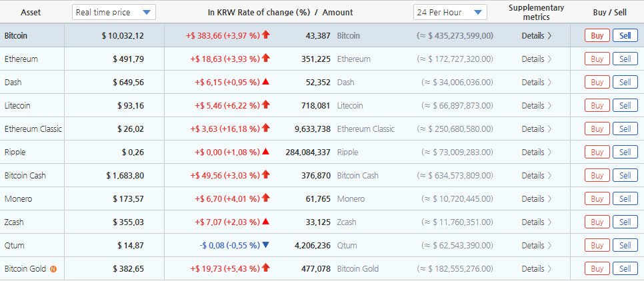Click the up arrow in Litecoin row

(266, 105)
